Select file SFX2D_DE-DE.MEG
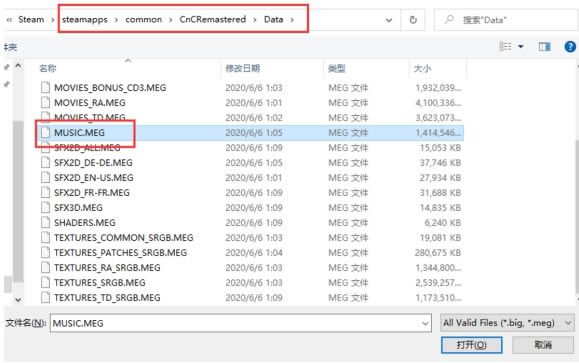The width and height of the screenshot is (579, 363). (x=93, y=163)
